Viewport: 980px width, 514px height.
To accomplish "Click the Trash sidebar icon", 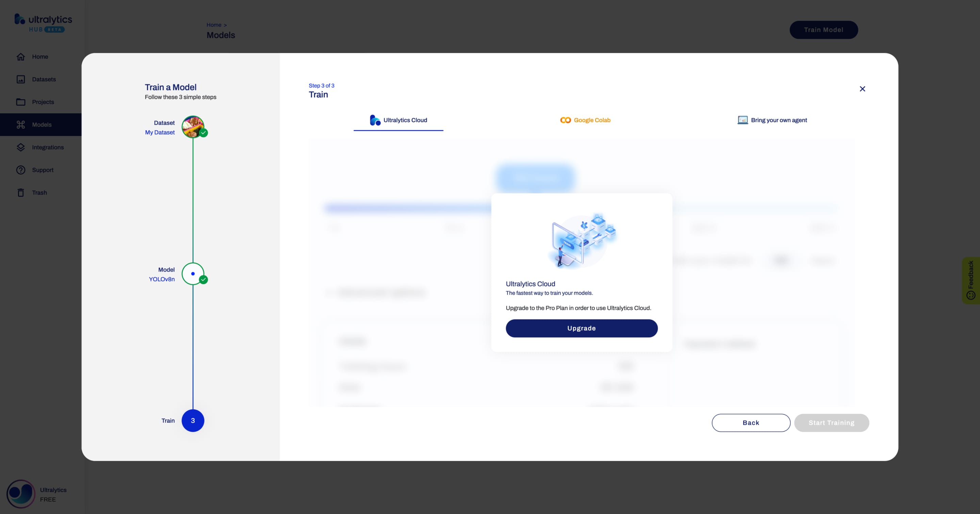I will (21, 193).
